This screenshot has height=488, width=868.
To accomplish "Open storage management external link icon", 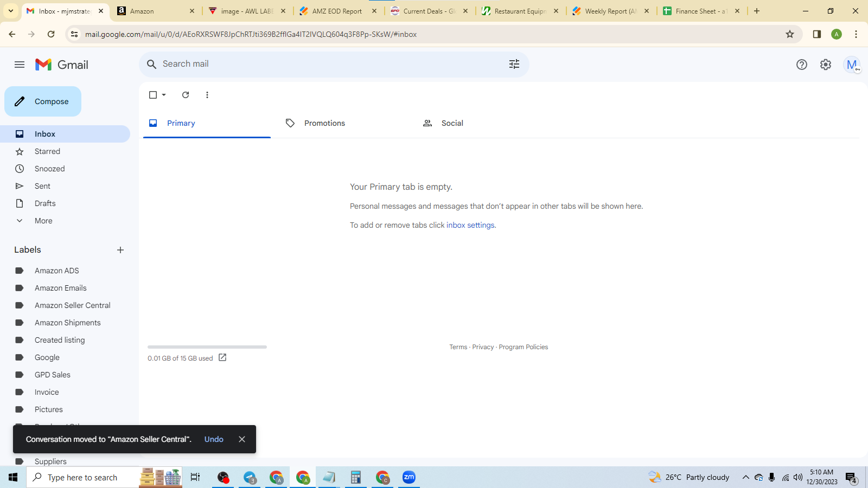I will pyautogui.click(x=222, y=358).
